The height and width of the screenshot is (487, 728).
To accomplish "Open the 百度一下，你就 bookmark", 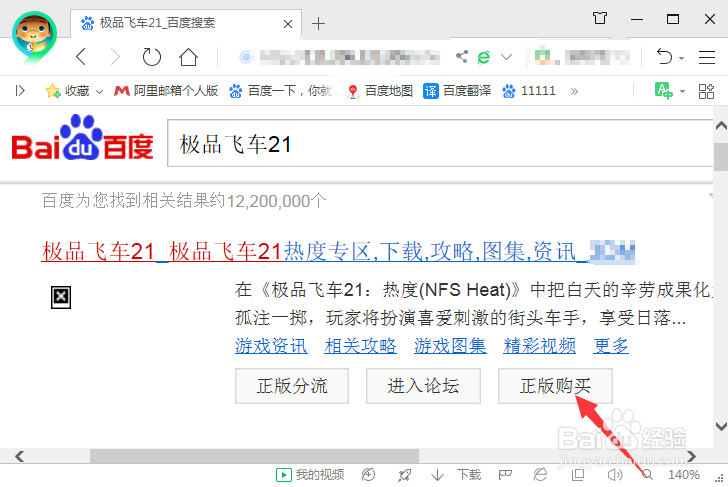I will pos(281,91).
